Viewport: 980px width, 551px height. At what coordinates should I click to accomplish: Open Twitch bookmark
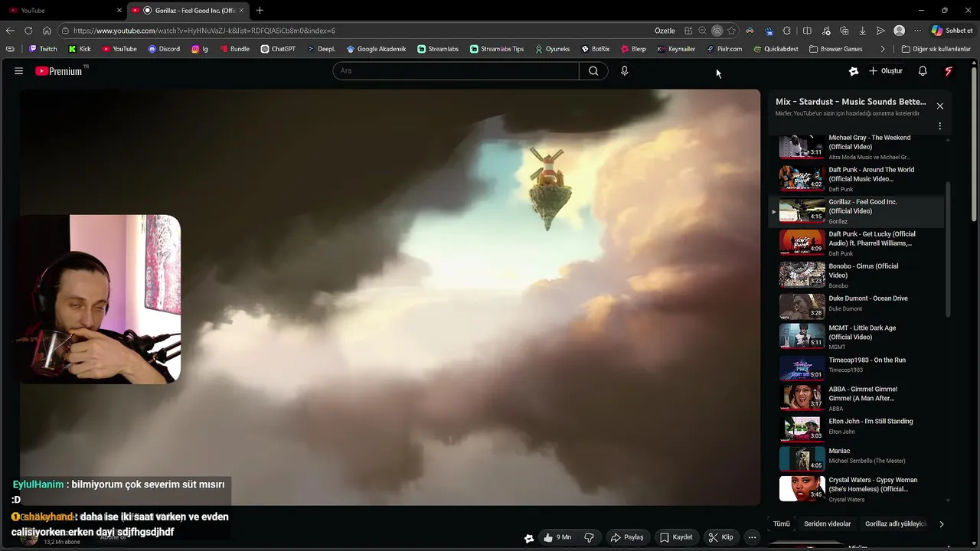pyautogui.click(x=43, y=49)
